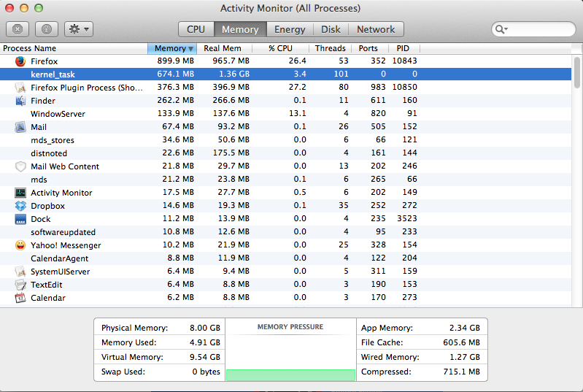This screenshot has height=392, width=583.
Task: Select the distnoted process
Action: (285, 153)
